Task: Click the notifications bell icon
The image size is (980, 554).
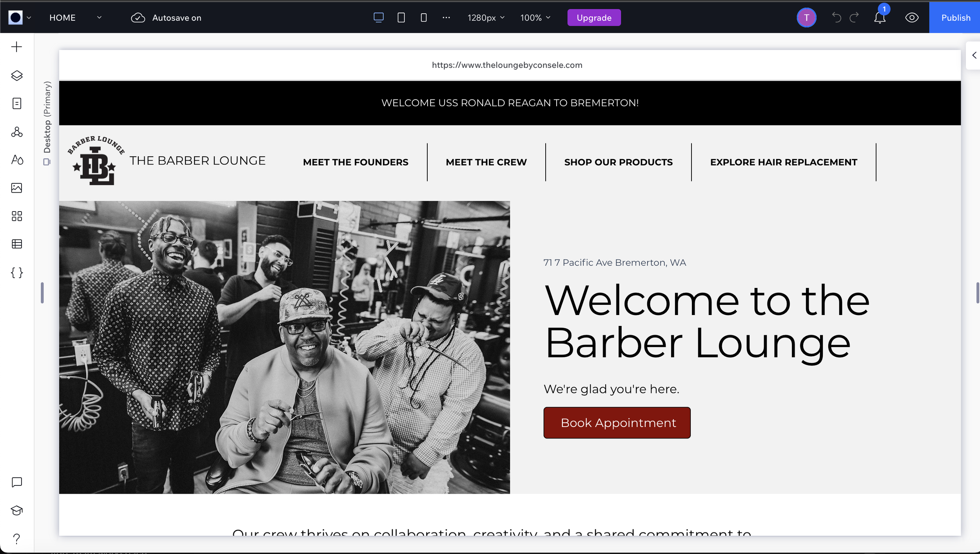Action: pyautogui.click(x=880, y=18)
